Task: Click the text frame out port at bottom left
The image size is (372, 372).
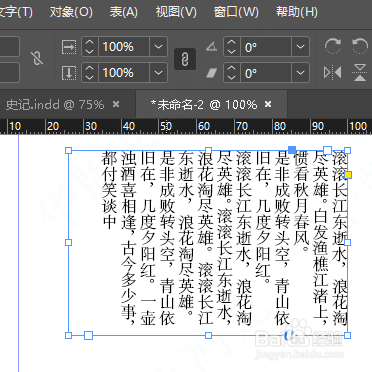Action: 88,335
